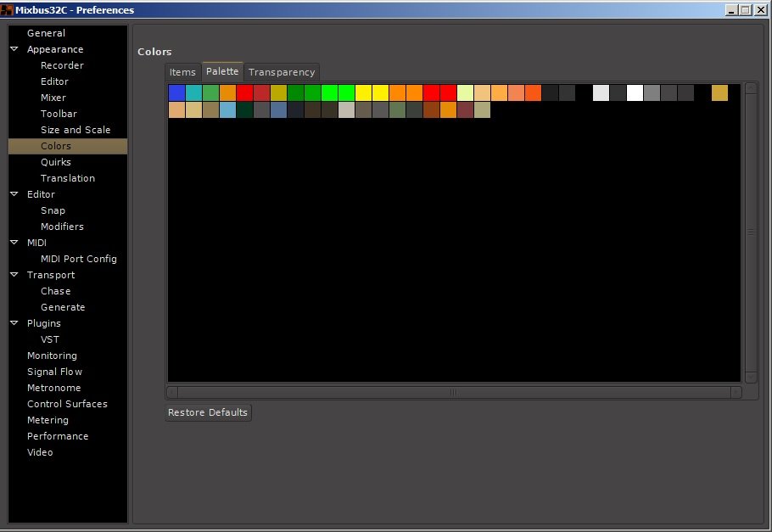Open the Mixer appearance page

53,98
